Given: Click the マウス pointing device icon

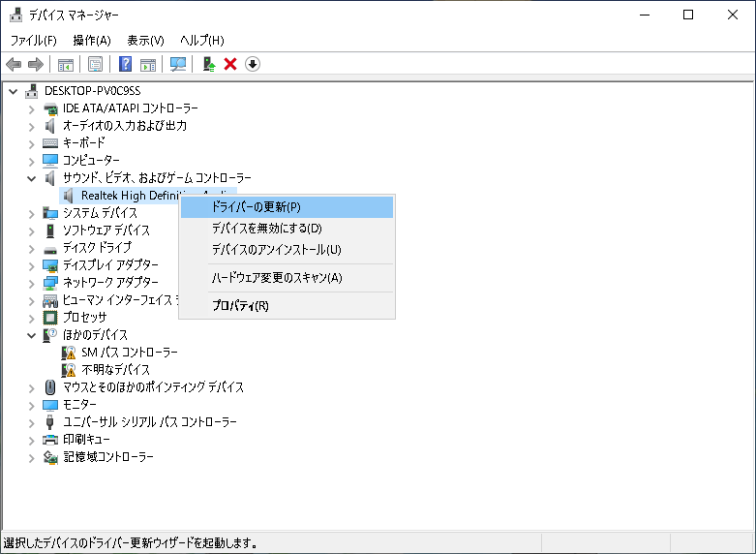Looking at the screenshot, I should pyautogui.click(x=50, y=387).
